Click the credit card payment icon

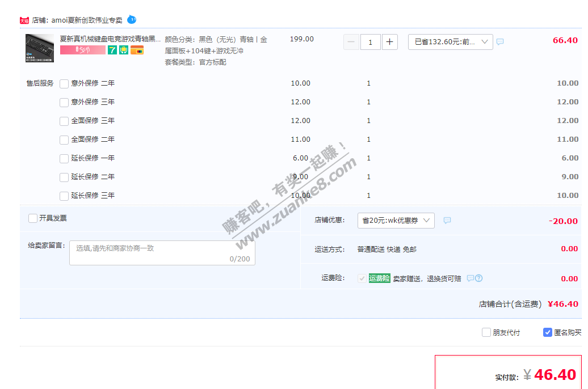(x=137, y=50)
